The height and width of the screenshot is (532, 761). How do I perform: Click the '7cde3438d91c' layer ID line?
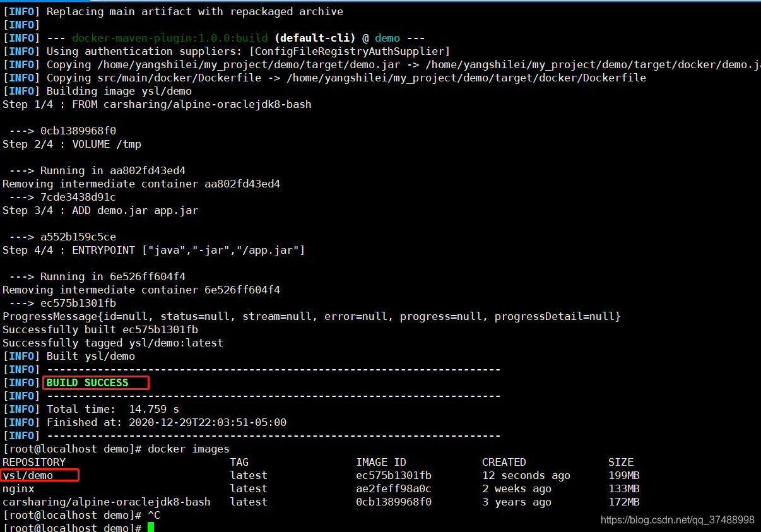click(62, 197)
